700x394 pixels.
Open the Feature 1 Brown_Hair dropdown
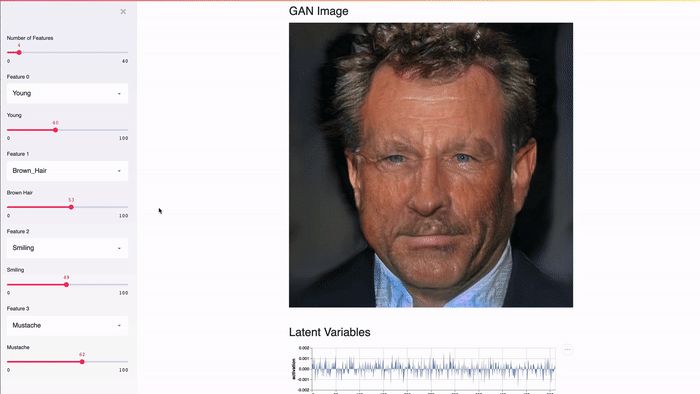pyautogui.click(x=67, y=170)
